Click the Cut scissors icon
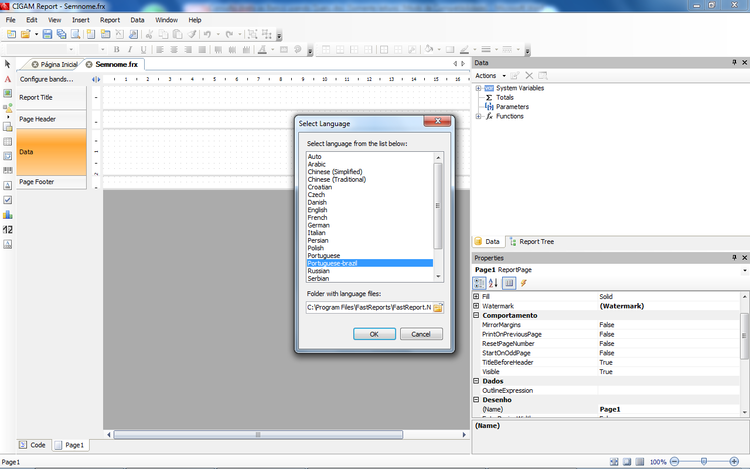This screenshot has height=469, width=750. (x=149, y=34)
